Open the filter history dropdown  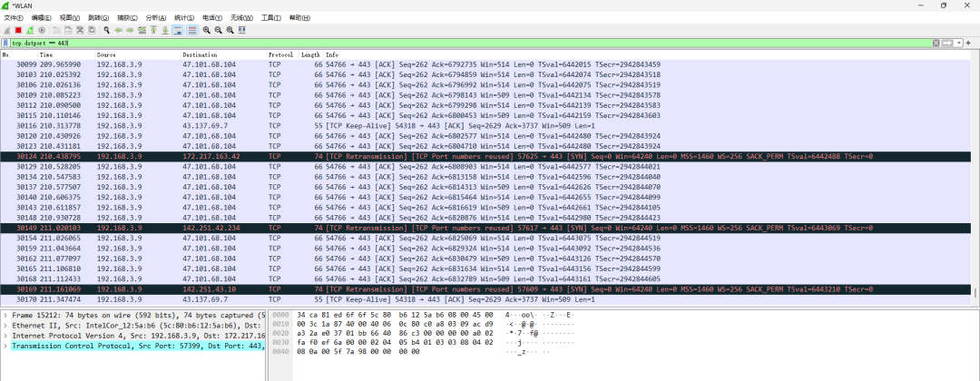click(961, 43)
